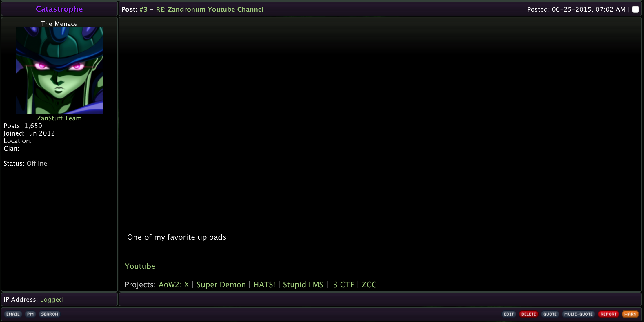Click the user's avatar image
Screen dimensions: 644x322
point(59,70)
